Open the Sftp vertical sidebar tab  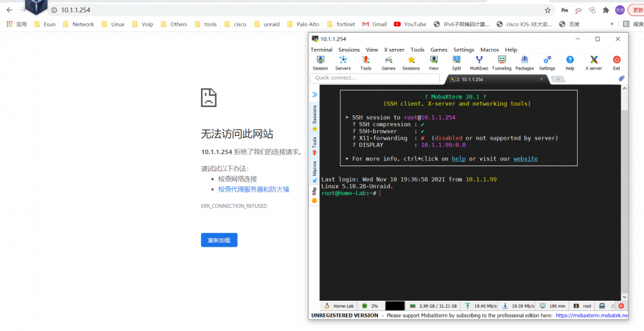[x=315, y=195]
